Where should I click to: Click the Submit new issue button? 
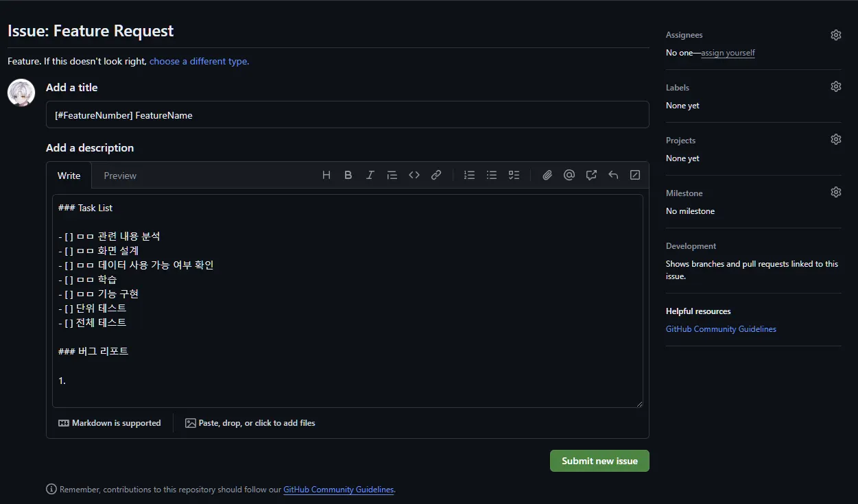coord(599,461)
